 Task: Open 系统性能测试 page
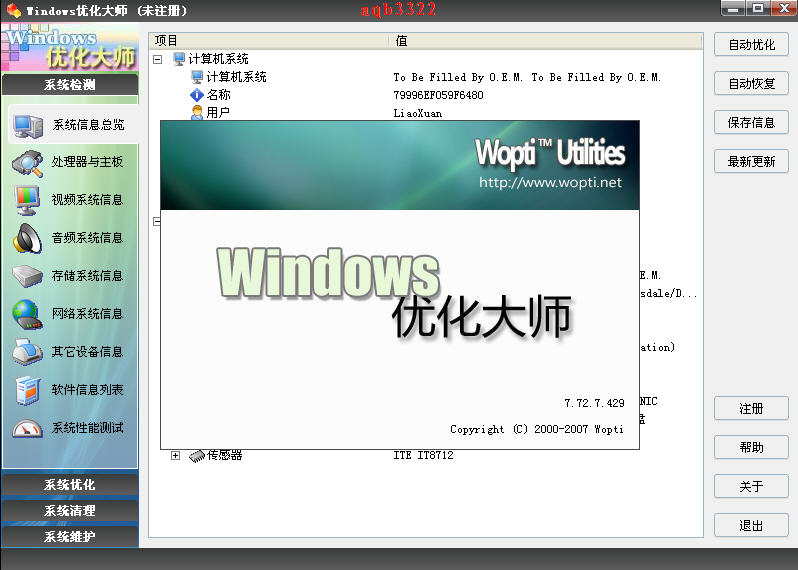(87, 428)
